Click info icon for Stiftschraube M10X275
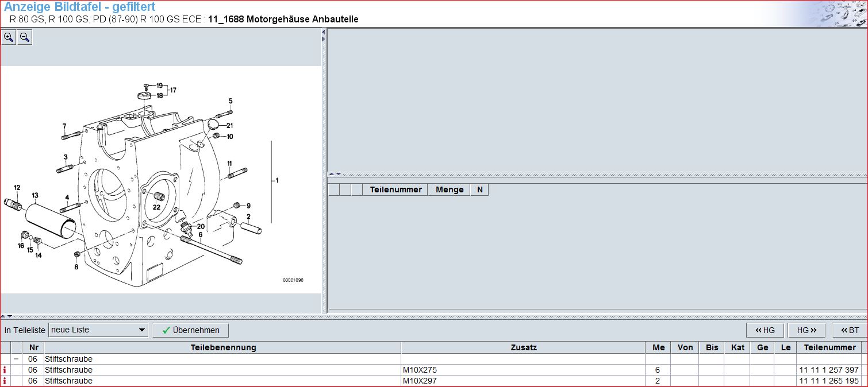The image size is (868, 387). pyautogui.click(x=5, y=370)
